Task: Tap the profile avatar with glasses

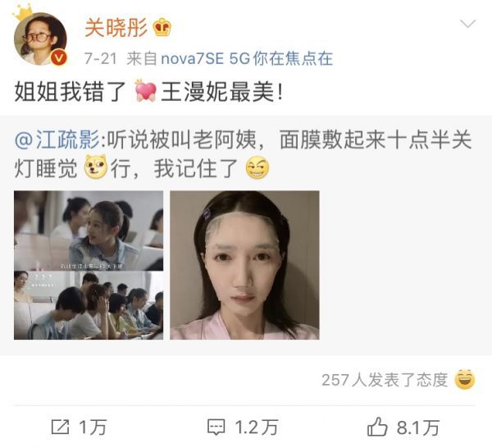Action: point(40,39)
